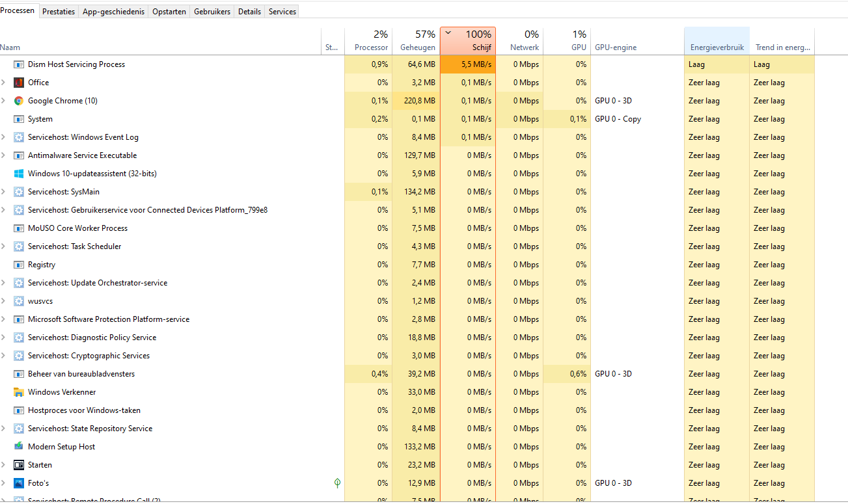
Task: Sort by Energieverbruik column header
Action: (717, 47)
